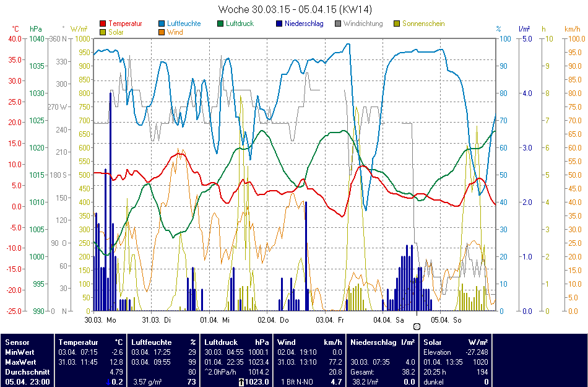Click the chart title Woche 30.03.15 - 05.04.15 (KW14)
The width and height of the screenshot is (588, 387).
tap(295, 9)
